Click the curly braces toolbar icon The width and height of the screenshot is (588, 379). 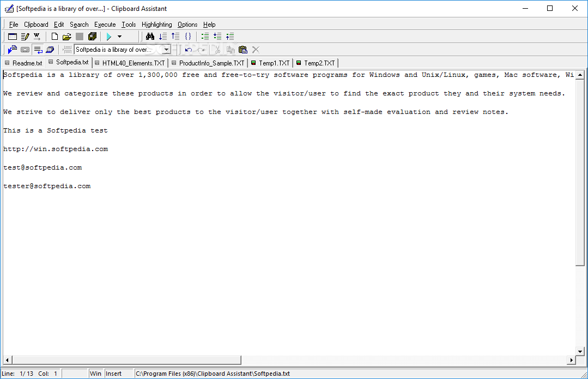click(x=188, y=37)
